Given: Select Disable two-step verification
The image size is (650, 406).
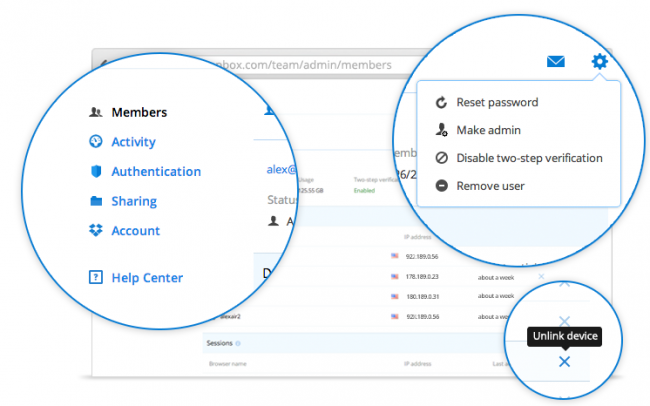Looking at the screenshot, I should [529, 158].
